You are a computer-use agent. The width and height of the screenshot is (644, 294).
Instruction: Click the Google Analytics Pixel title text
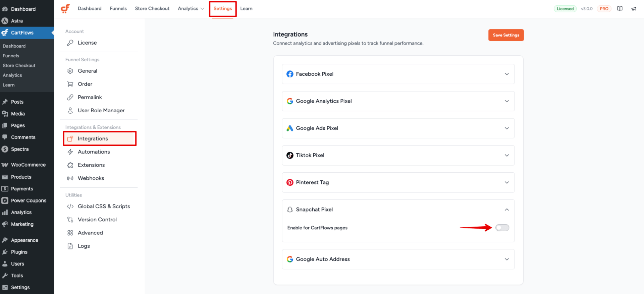click(324, 101)
